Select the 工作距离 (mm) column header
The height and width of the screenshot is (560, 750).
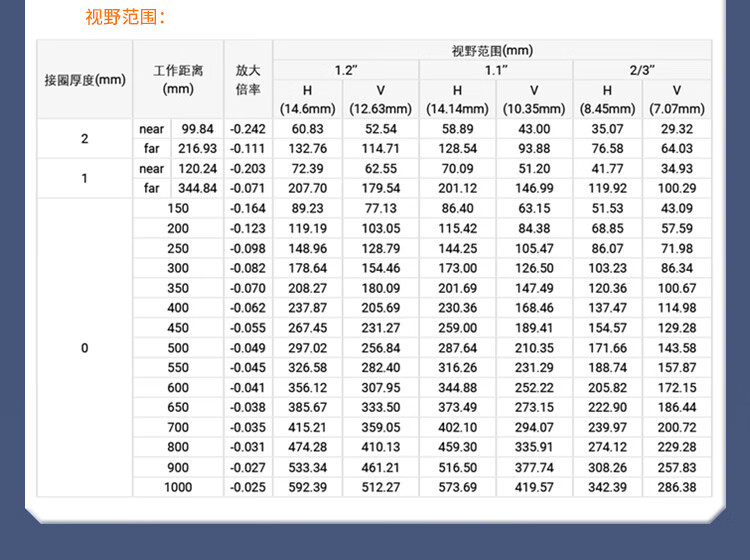(178, 80)
